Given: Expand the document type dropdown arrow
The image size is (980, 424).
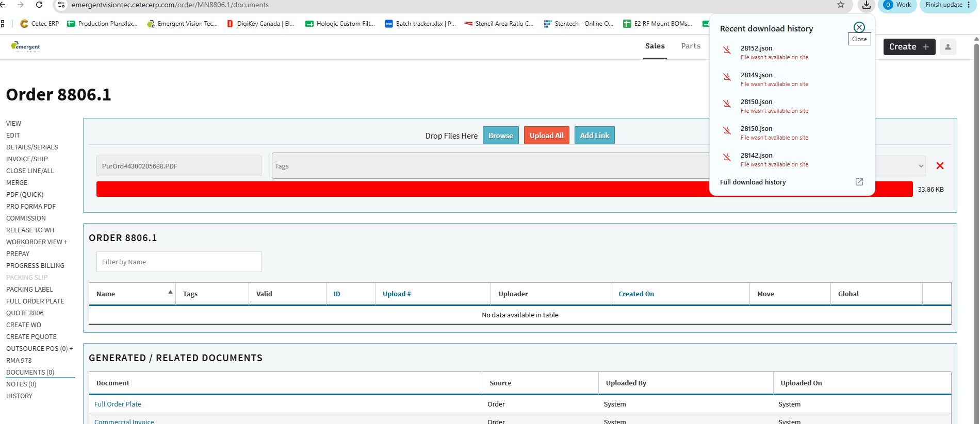Looking at the screenshot, I should tap(921, 166).
